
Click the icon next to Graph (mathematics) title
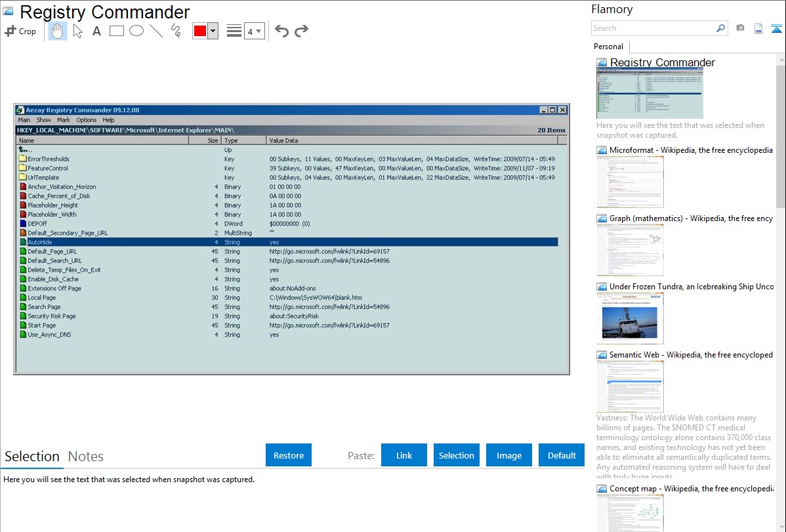[x=602, y=218]
